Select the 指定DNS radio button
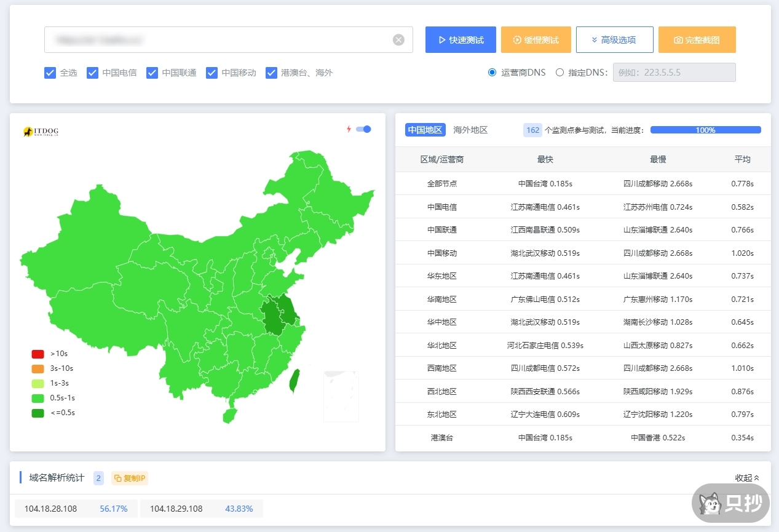The width and height of the screenshot is (779, 532). point(560,72)
